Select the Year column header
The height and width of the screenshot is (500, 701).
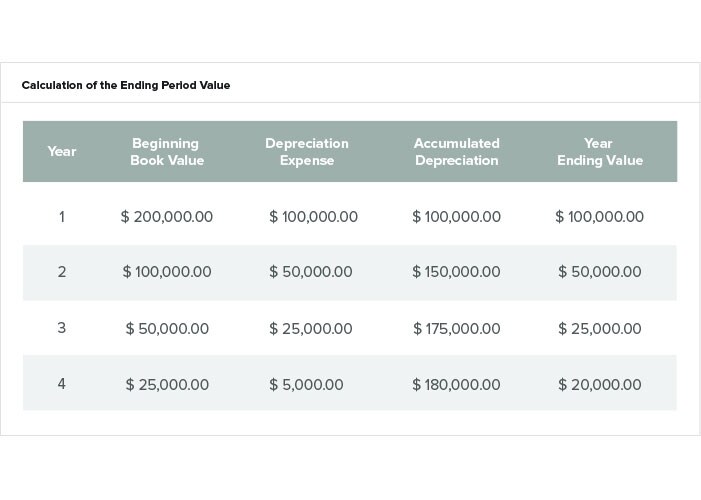point(62,152)
